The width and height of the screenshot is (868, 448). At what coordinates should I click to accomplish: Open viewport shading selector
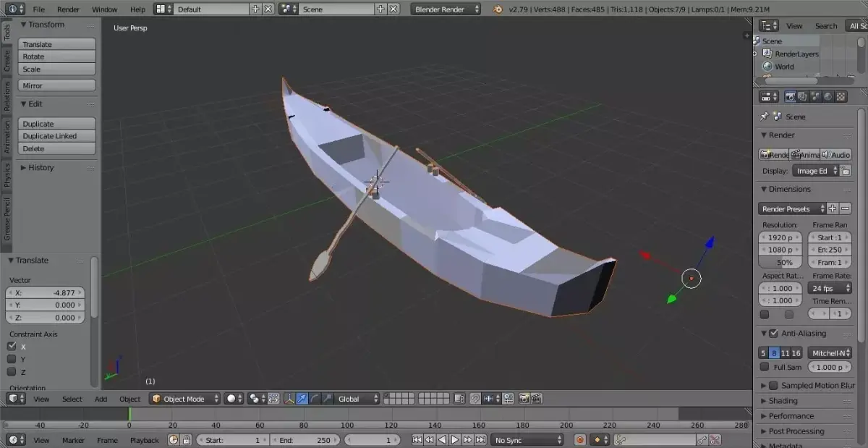(x=234, y=399)
